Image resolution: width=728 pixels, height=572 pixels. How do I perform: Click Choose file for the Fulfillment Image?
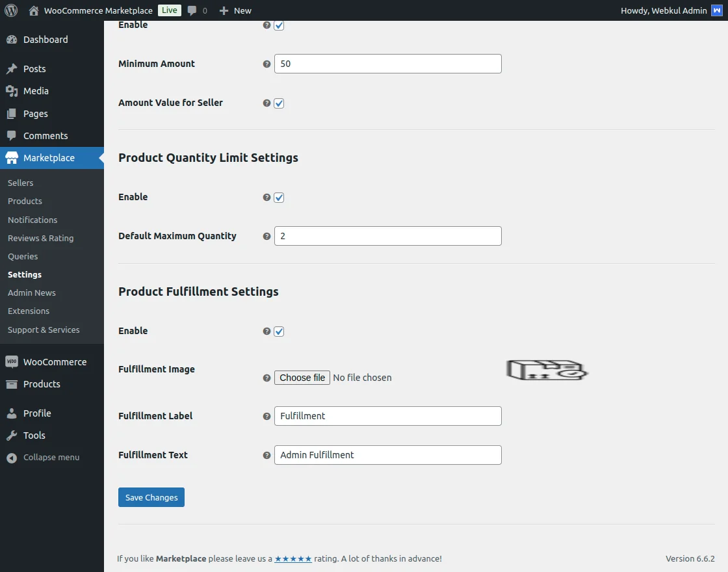(x=302, y=377)
